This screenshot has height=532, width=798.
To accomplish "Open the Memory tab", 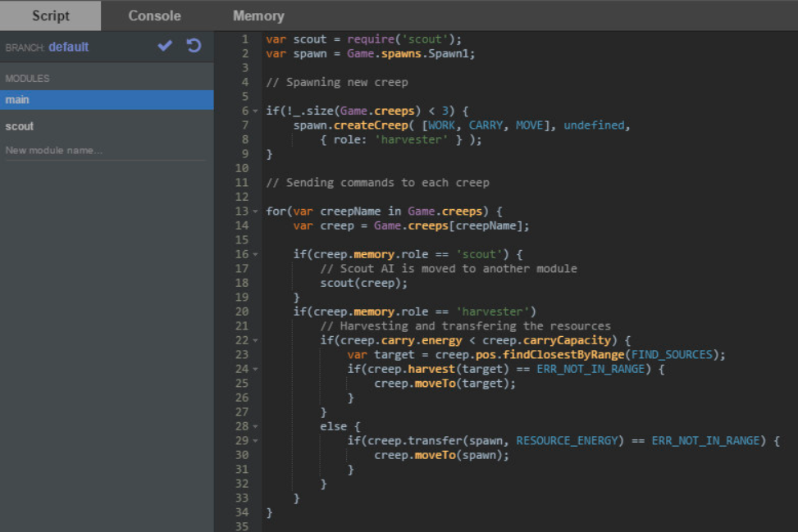I will [258, 16].
